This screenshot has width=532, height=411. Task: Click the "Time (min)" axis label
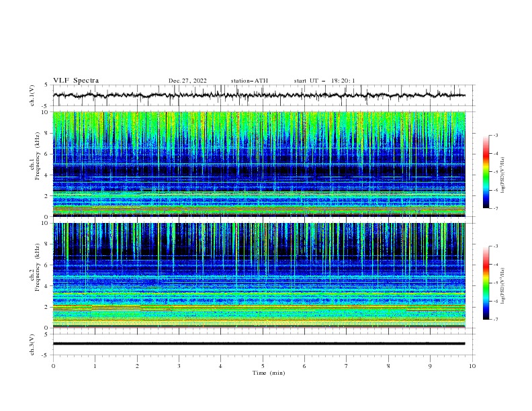[x=269, y=373]
